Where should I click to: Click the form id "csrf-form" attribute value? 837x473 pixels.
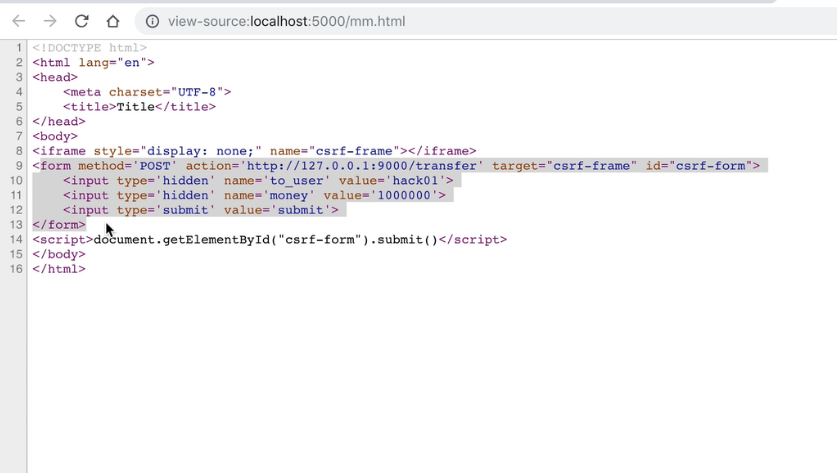click(711, 166)
